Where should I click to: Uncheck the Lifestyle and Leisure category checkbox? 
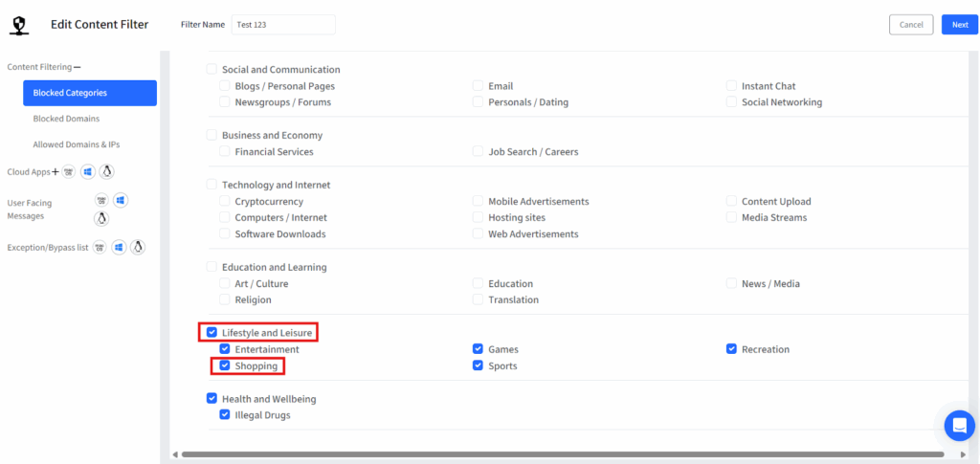click(x=212, y=332)
